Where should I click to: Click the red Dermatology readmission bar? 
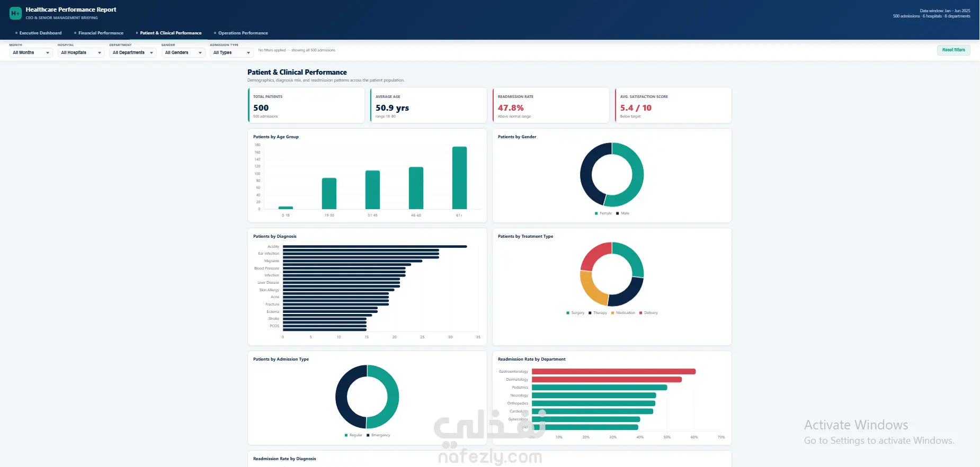point(607,380)
